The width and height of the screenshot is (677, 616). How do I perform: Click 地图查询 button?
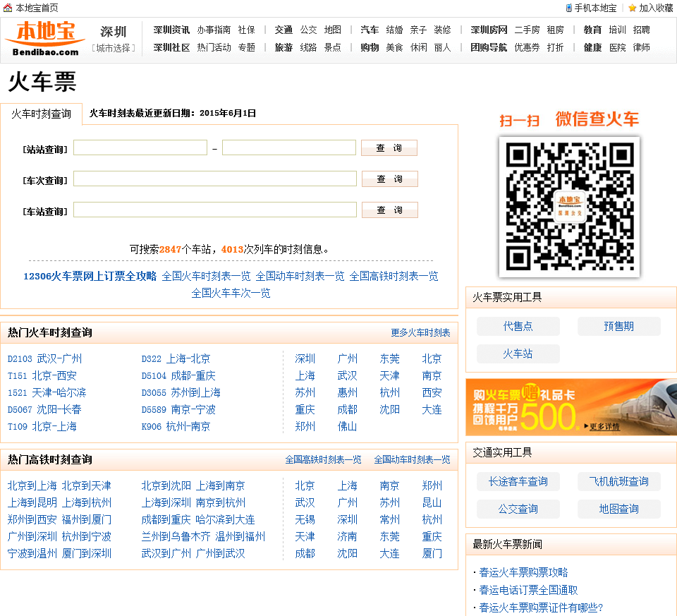(x=618, y=509)
